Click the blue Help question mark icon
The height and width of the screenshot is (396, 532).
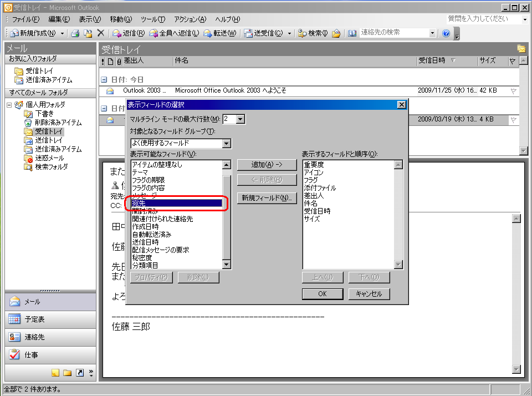pos(446,33)
